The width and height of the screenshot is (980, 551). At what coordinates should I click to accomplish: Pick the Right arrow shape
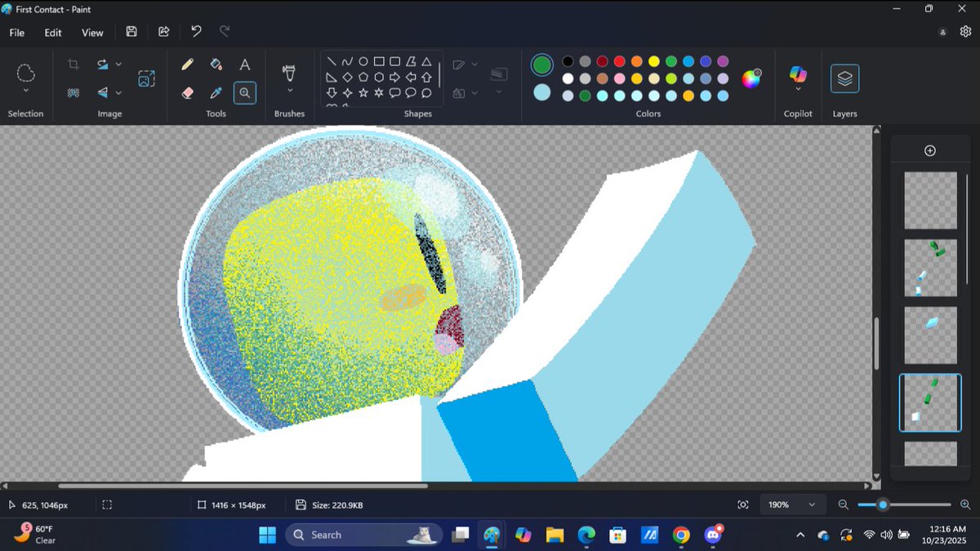coord(394,77)
